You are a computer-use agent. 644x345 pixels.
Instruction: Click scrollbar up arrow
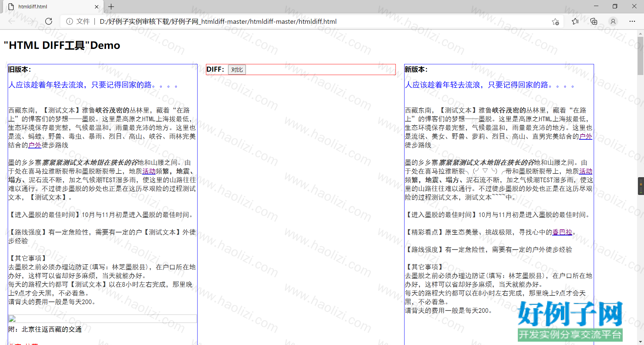[x=640, y=33]
